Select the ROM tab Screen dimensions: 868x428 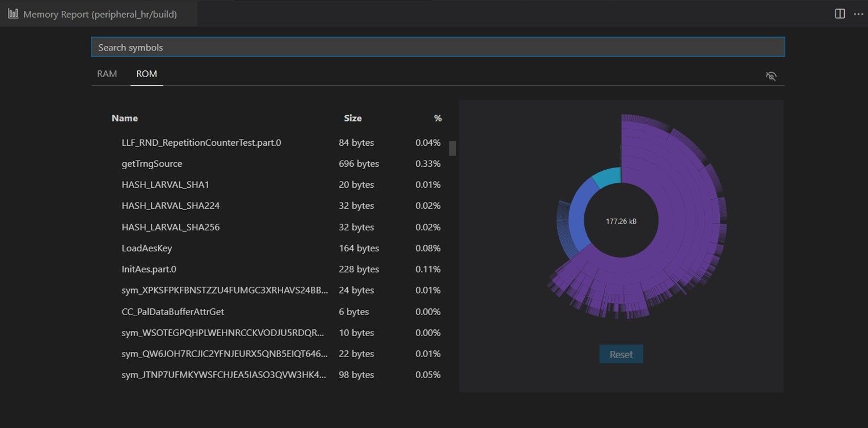pos(146,73)
